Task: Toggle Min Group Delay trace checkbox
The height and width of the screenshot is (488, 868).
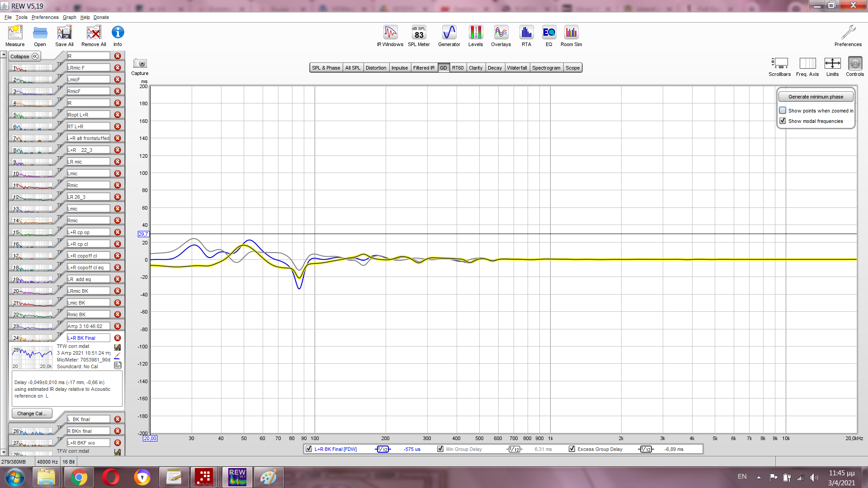Action: tap(440, 449)
